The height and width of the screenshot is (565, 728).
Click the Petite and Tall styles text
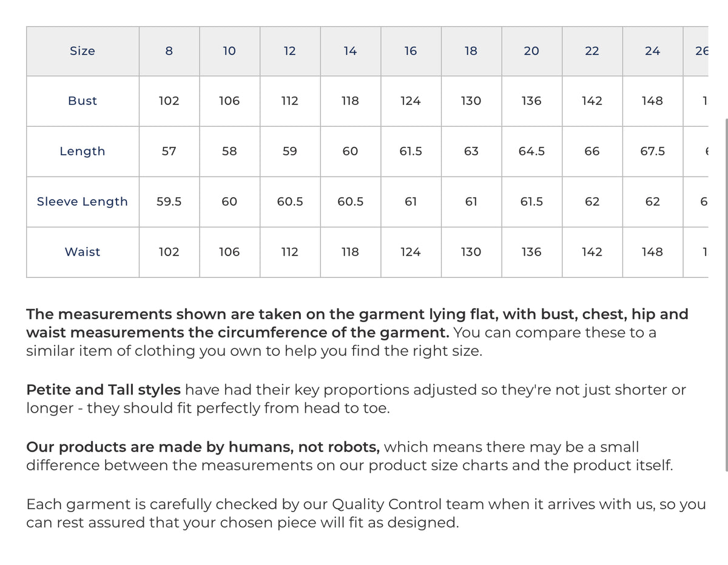(104, 390)
